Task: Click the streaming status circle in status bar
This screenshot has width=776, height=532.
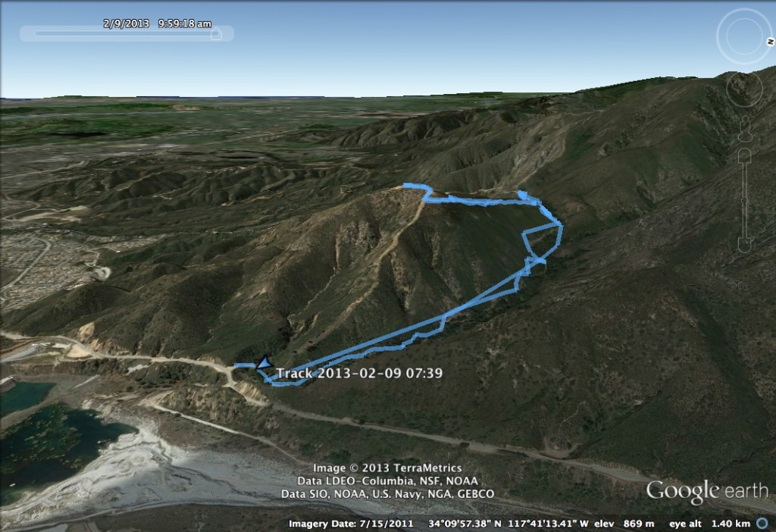Action: pos(762,523)
